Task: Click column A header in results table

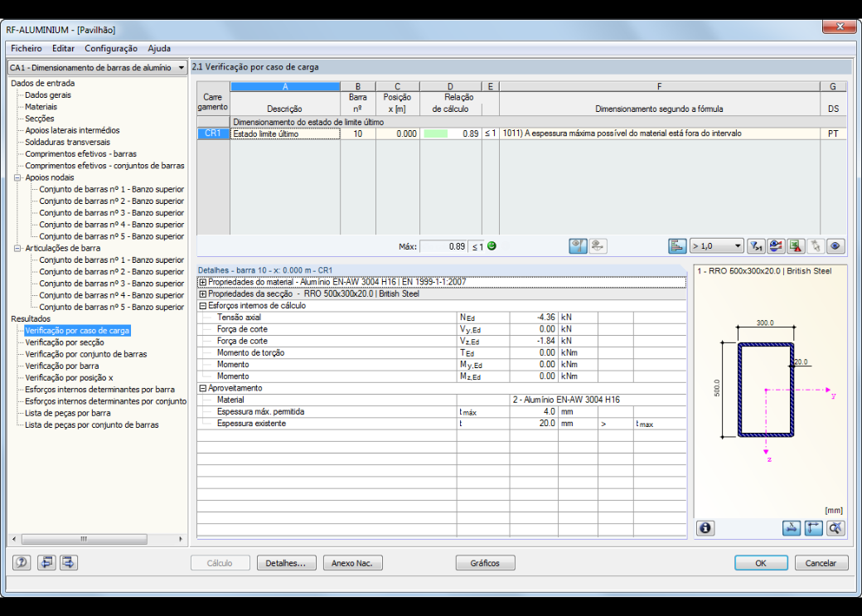Action: [x=285, y=86]
